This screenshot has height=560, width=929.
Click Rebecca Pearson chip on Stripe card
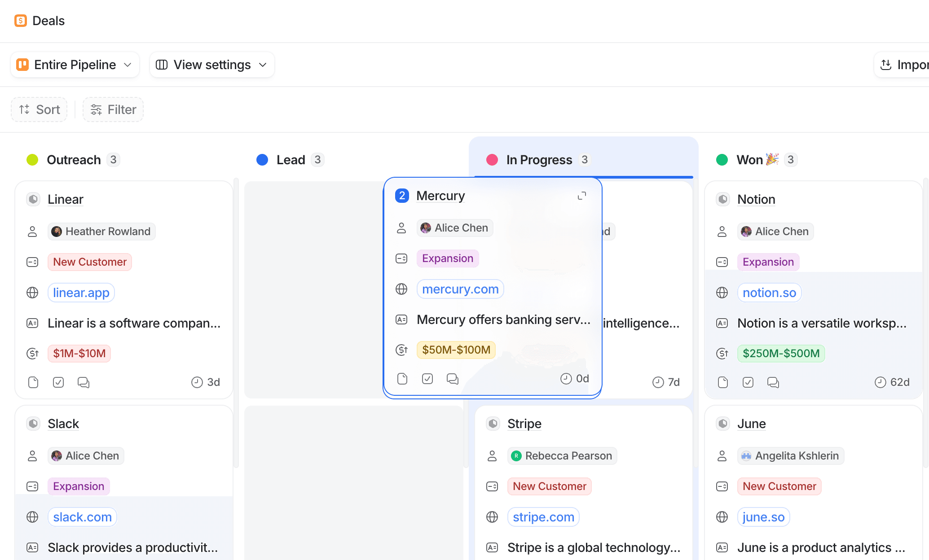click(x=562, y=456)
